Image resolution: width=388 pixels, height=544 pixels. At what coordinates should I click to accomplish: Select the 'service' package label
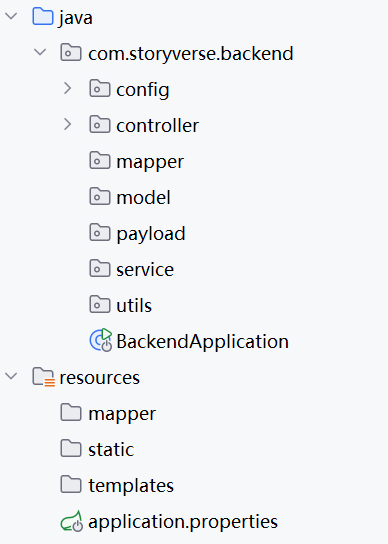[x=145, y=270]
